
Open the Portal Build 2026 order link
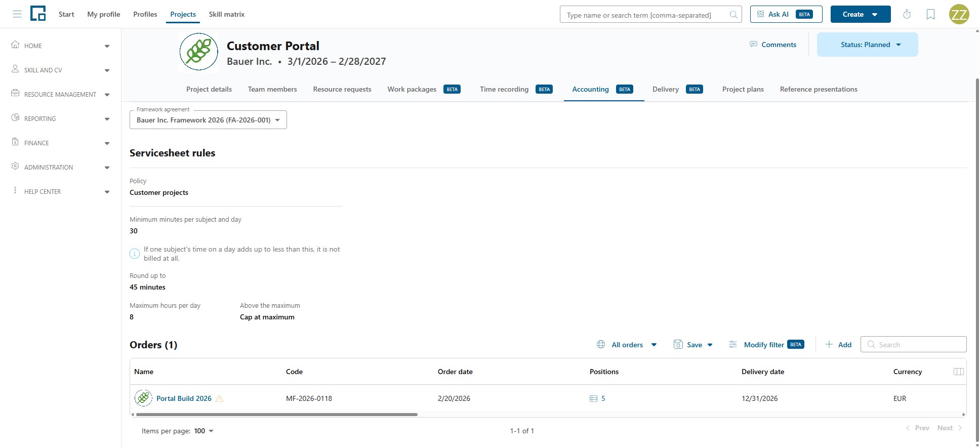pyautogui.click(x=184, y=399)
